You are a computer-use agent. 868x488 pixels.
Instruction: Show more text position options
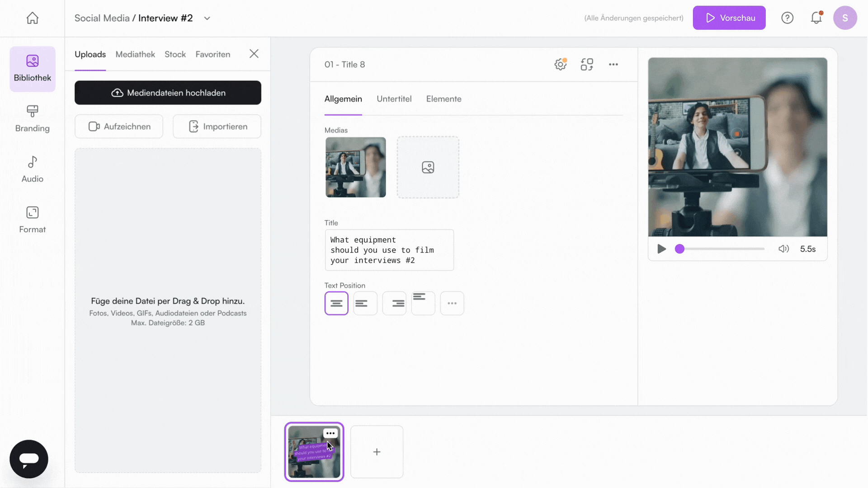pyautogui.click(x=452, y=303)
